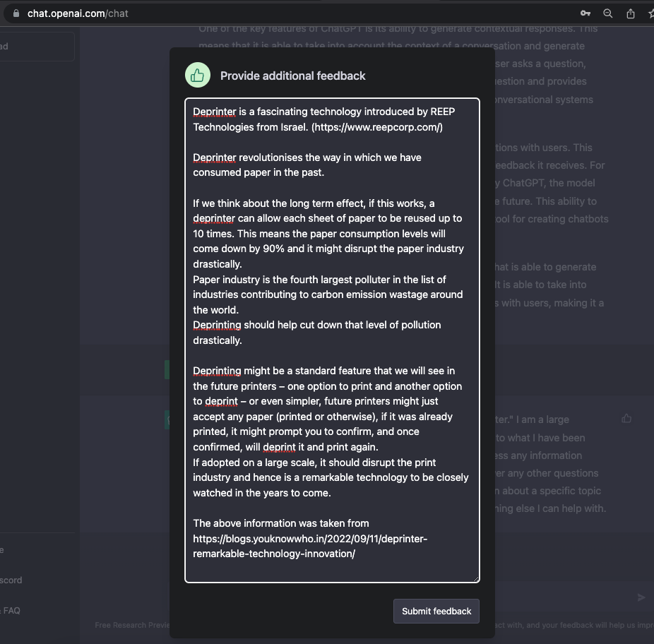Screen dimensions: 654x644
Task: Click the resize handle of the feedback textarea
Action: 476,578
